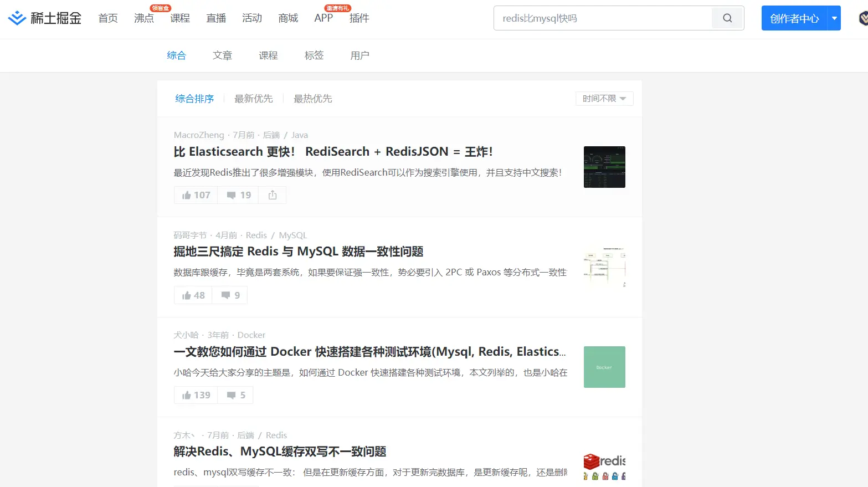Viewport: 868px width, 487px height.
Task: Open article 掘地三尺搞定 Redis 与 MySQL
Action: pos(299,252)
